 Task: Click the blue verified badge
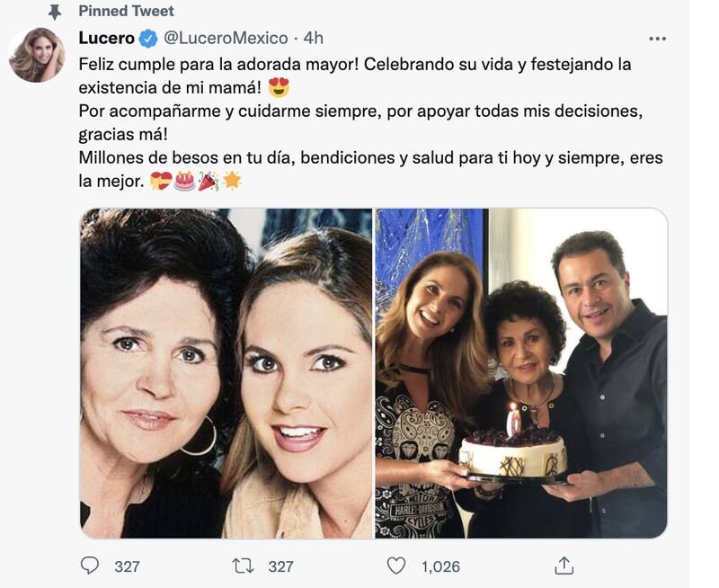[x=148, y=38]
